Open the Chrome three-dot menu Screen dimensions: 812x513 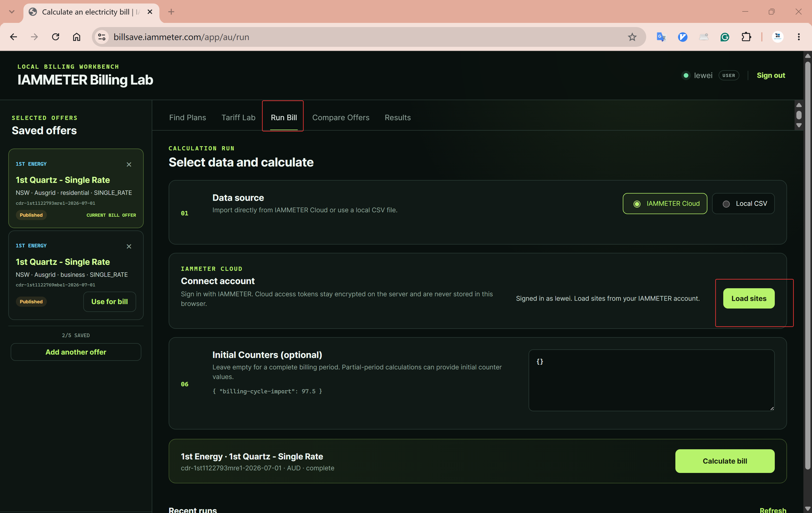[x=798, y=37]
